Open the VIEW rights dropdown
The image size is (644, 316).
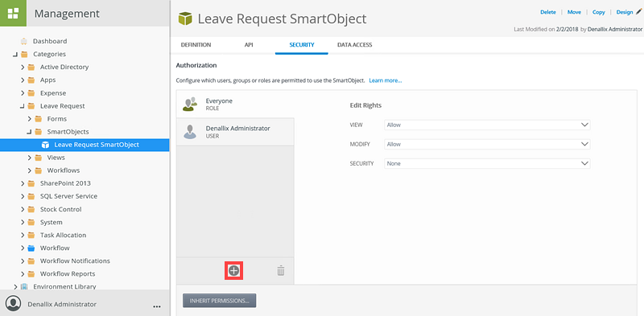(x=487, y=125)
